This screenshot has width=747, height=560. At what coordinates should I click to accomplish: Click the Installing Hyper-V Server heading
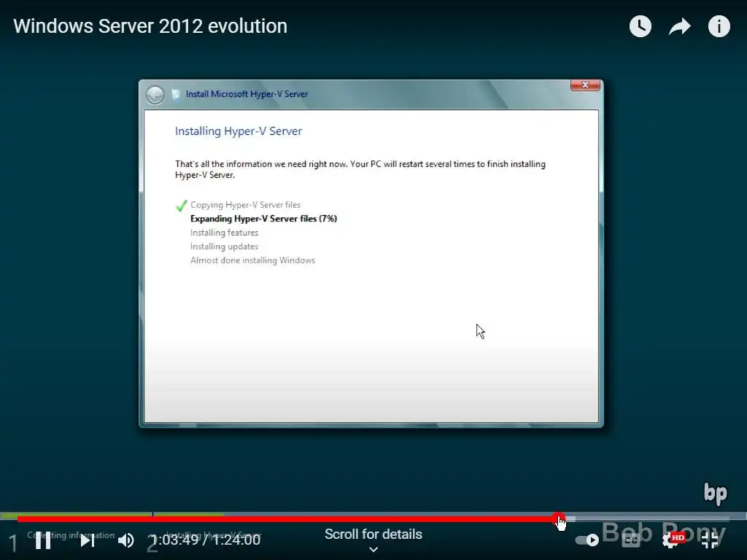pyautogui.click(x=239, y=131)
